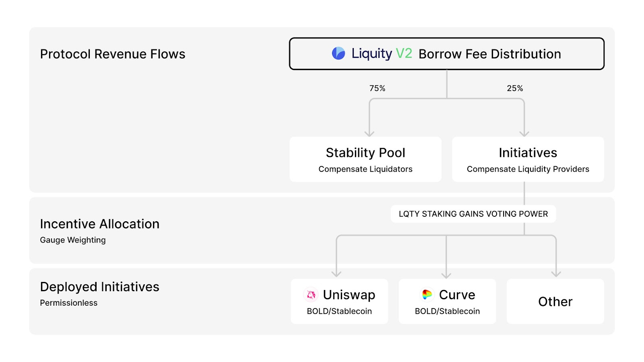Click the 75% label
Image resolution: width=644 pixels, height=362 pixels.
click(378, 88)
